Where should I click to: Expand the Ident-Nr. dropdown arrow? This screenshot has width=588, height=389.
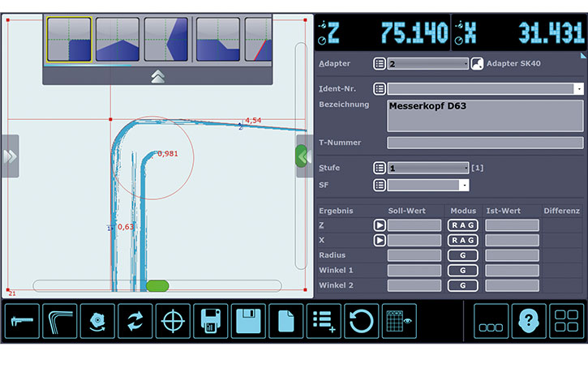click(579, 89)
